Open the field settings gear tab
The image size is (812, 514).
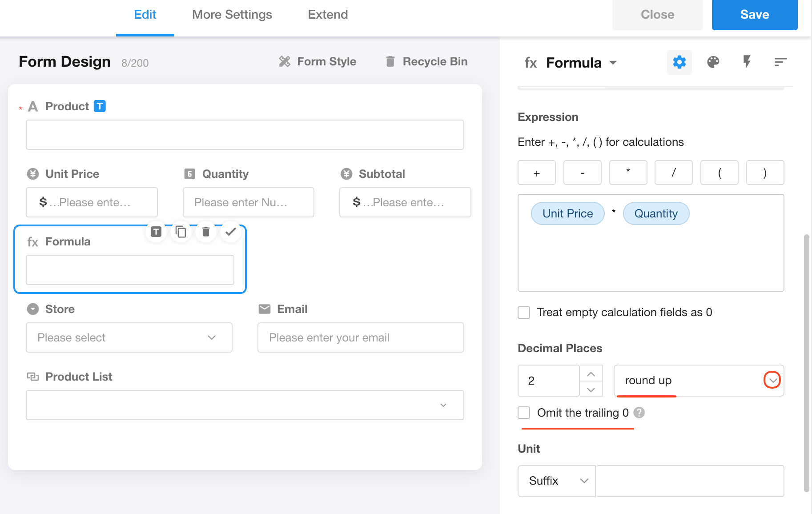[x=679, y=62]
